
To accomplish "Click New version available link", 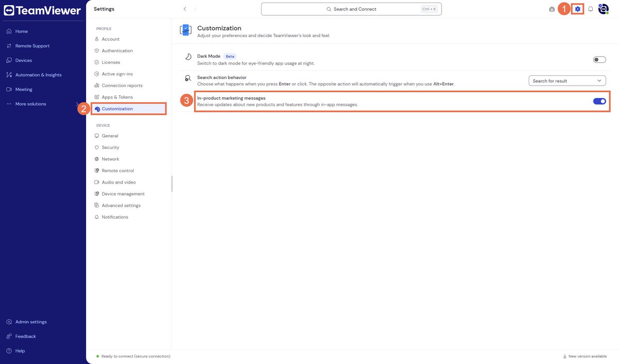I will click(584, 356).
